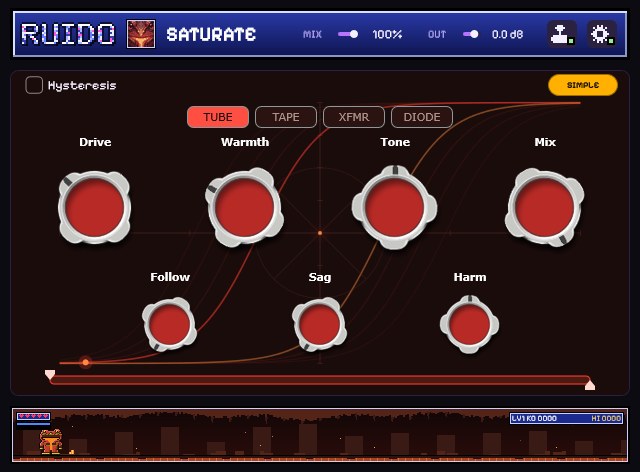Click the orange robot character in game strip
The image size is (640, 472).
(50, 442)
